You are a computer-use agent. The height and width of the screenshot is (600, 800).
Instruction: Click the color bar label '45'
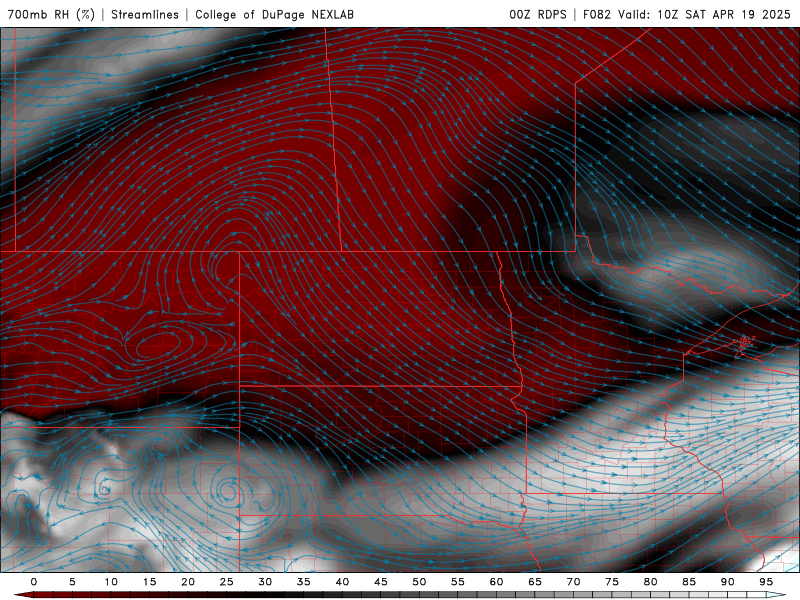381,582
